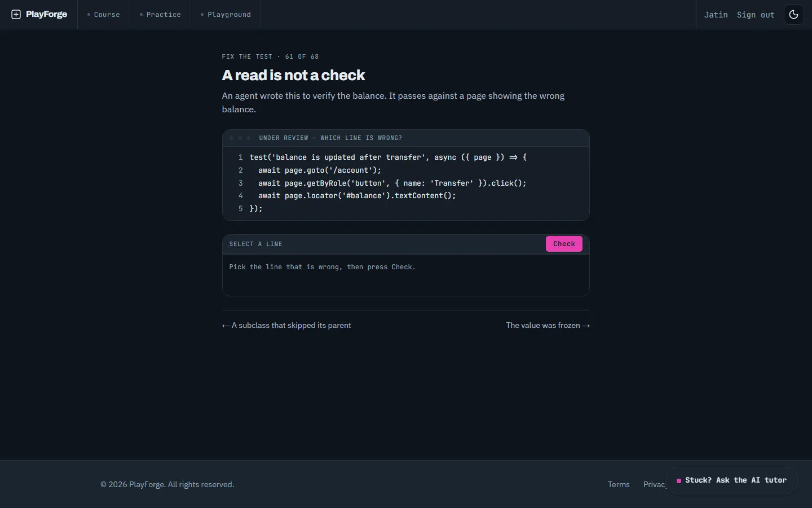This screenshot has height=508, width=812.
Task: Open the Privacy footer link
Action: point(655,484)
